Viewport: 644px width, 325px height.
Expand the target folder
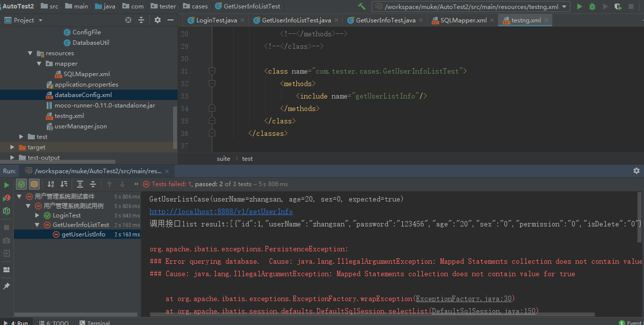tap(12, 147)
